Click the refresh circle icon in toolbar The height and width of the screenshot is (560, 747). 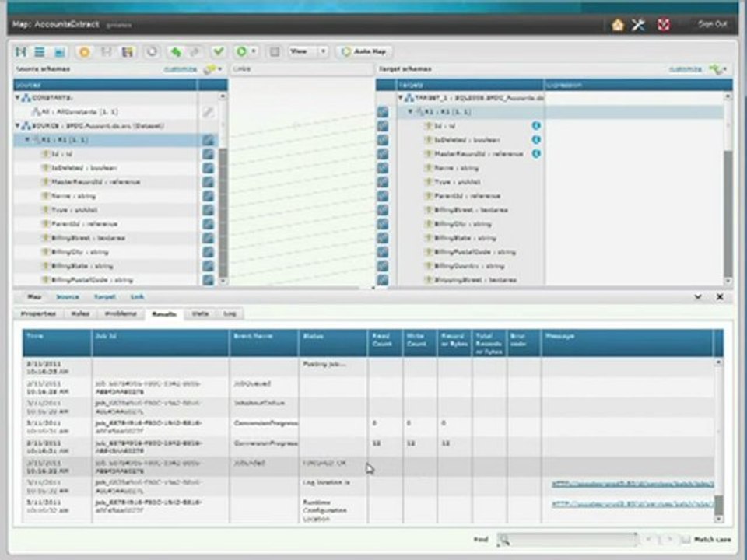(x=152, y=51)
